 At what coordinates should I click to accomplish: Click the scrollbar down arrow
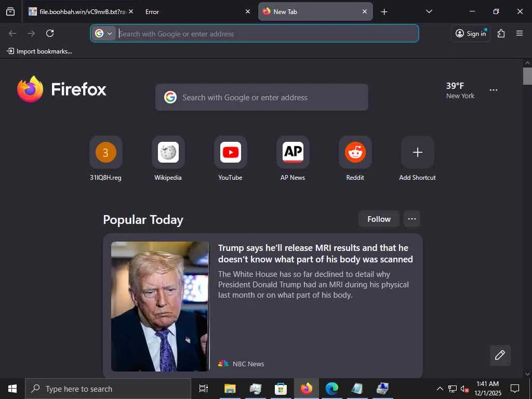pos(527,374)
